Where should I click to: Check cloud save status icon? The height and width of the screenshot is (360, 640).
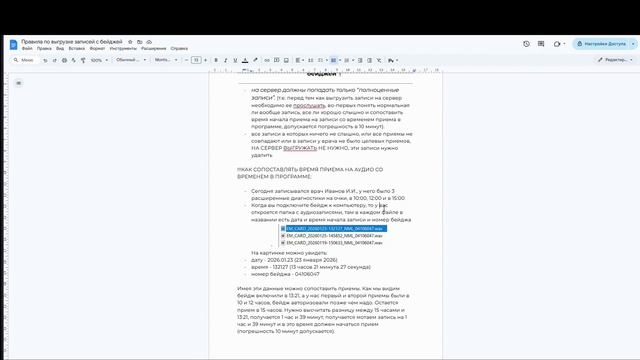click(x=149, y=42)
